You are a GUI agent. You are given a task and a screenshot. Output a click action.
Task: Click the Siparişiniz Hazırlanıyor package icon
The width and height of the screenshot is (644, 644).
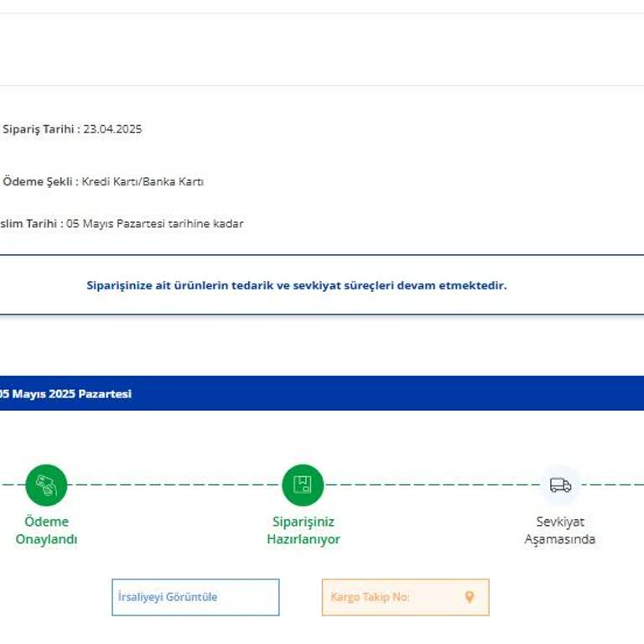pos(303,485)
